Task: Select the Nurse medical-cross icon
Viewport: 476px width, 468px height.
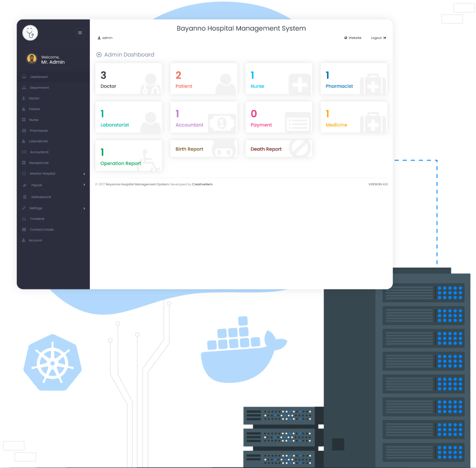Action: [24, 120]
